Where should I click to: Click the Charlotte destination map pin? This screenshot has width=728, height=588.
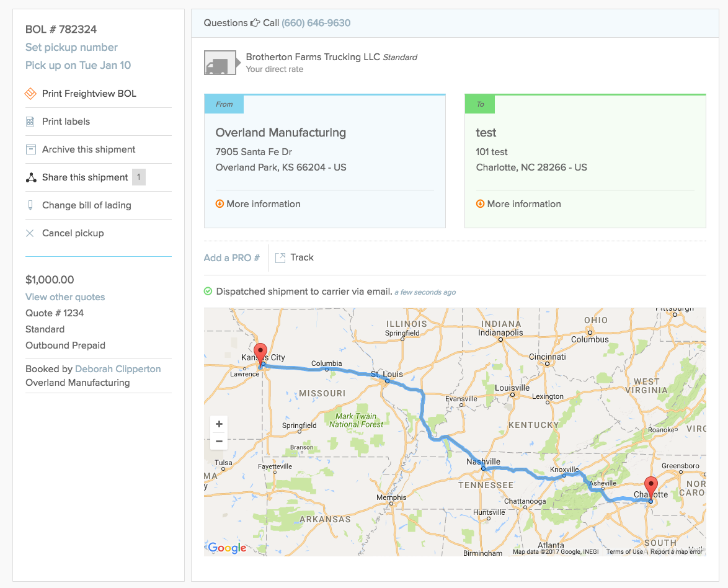click(651, 488)
